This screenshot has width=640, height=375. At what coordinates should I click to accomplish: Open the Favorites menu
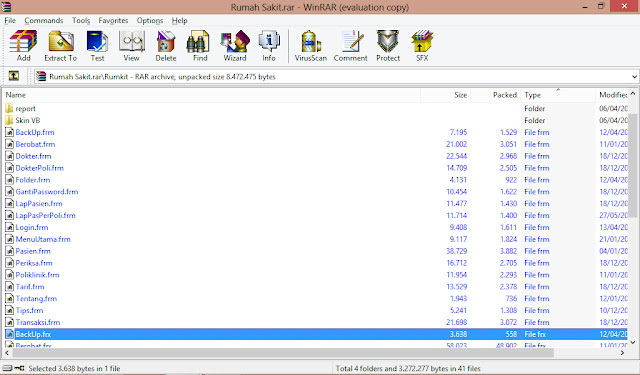pyautogui.click(x=113, y=20)
